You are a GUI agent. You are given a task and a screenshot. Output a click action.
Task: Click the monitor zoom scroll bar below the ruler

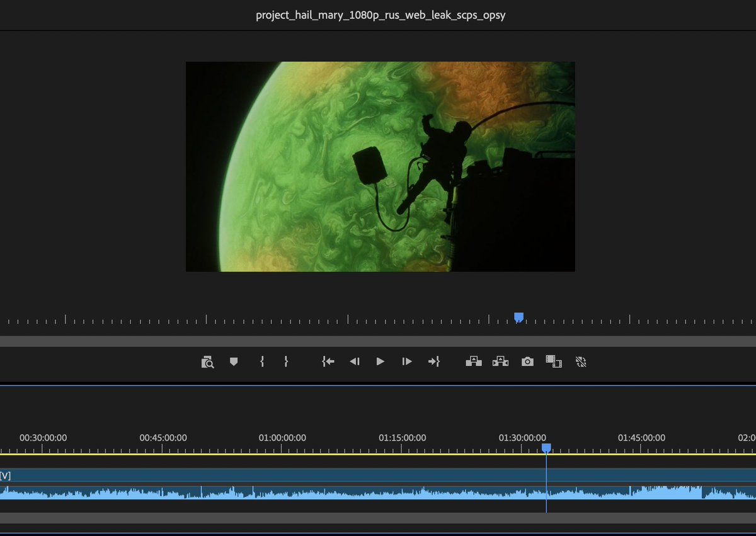(x=378, y=341)
